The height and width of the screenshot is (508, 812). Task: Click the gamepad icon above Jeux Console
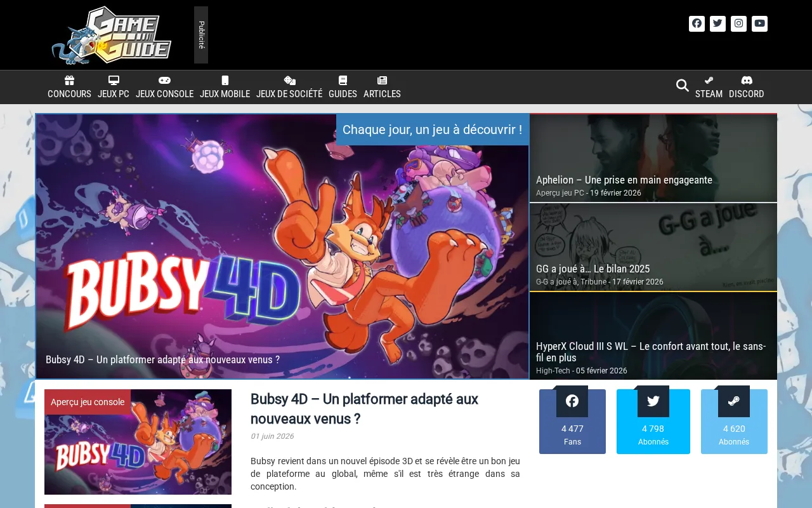(164, 81)
